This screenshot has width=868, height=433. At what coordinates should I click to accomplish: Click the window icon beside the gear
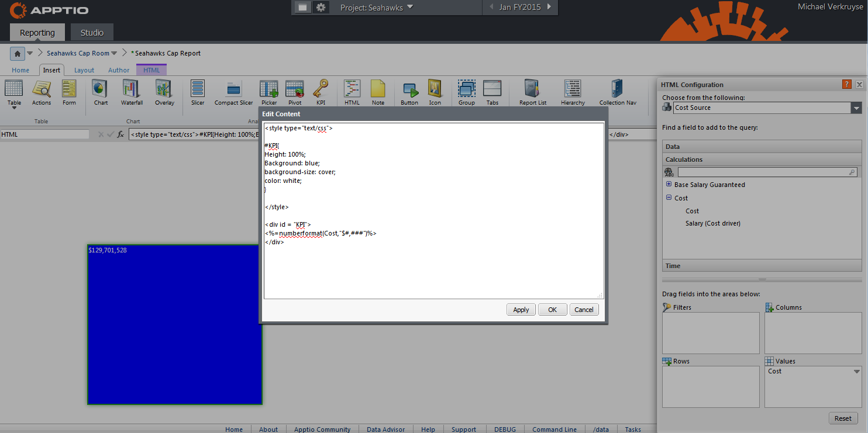[x=302, y=8]
